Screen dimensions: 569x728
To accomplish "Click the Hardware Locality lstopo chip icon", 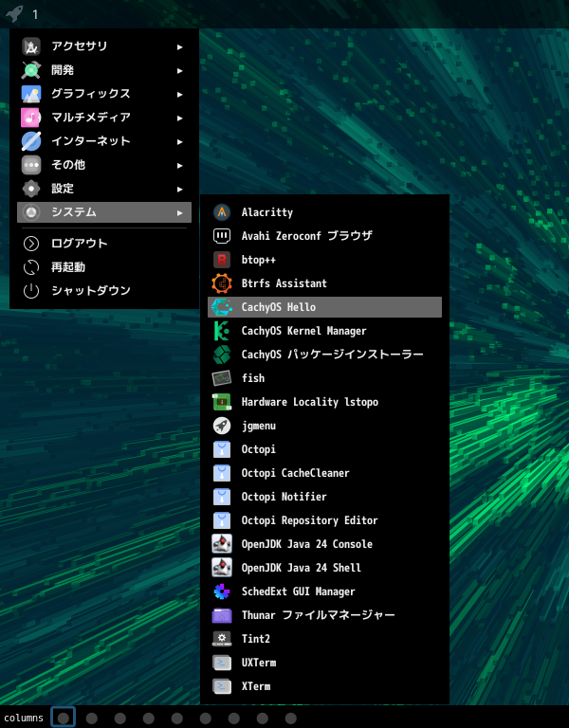I will 222,402.
